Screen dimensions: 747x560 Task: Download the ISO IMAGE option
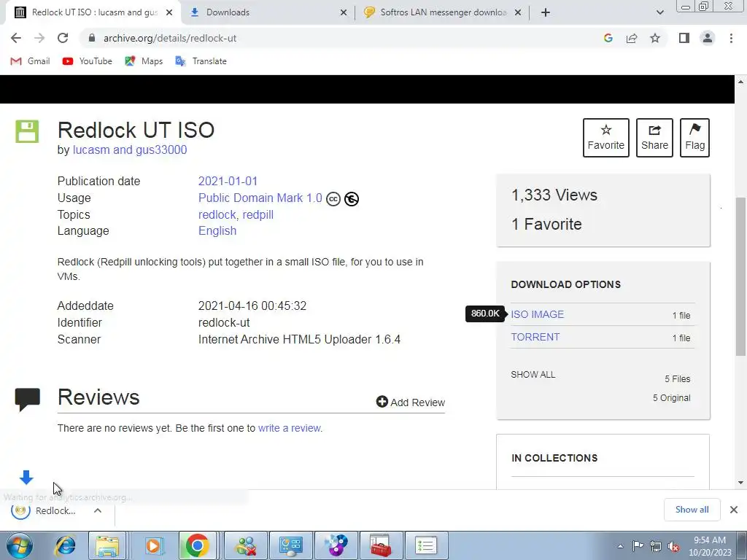[538, 314]
